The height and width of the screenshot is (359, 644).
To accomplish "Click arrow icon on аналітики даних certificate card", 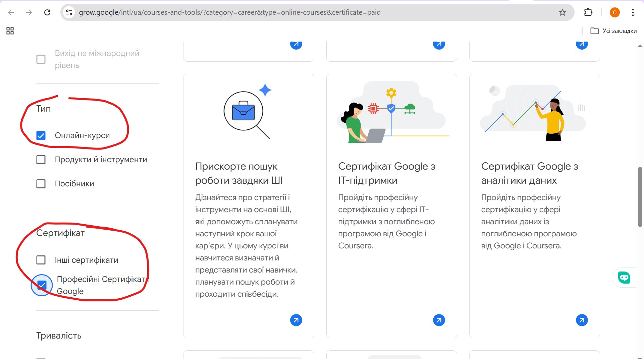I will tap(582, 320).
